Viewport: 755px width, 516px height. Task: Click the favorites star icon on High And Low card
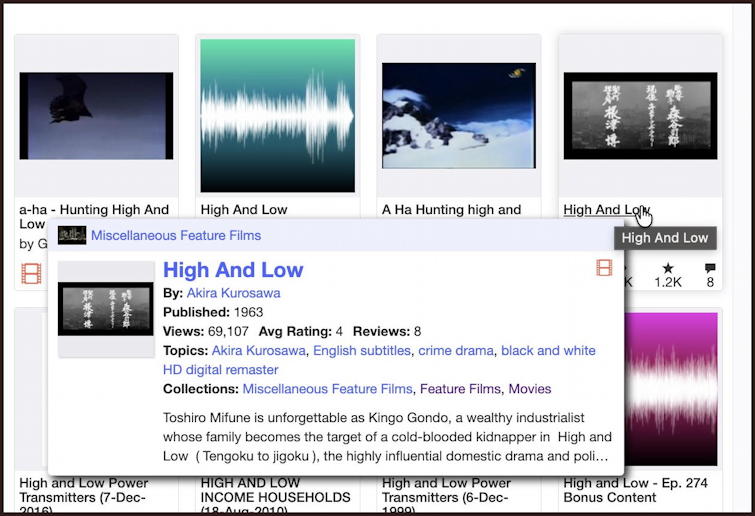click(x=667, y=268)
